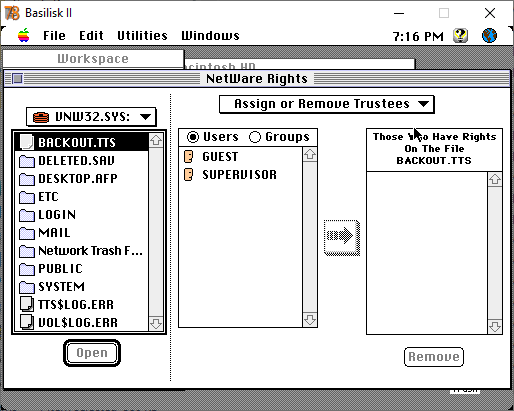
Task: Select the PUBLIC folder
Action: 82,269
